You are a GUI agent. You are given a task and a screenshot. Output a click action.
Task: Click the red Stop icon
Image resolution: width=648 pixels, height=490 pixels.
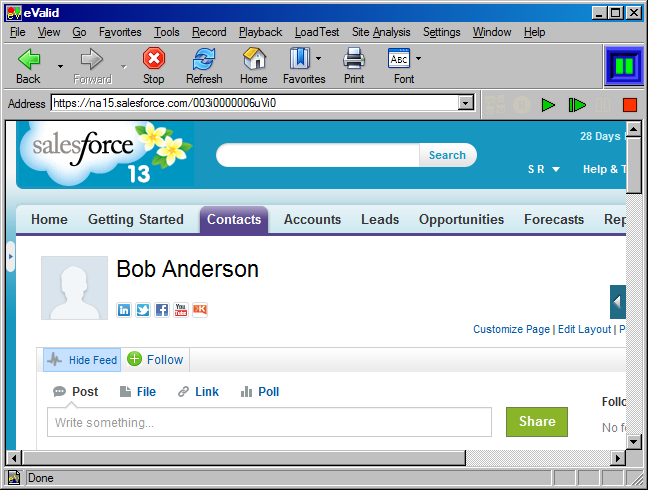coord(154,58)
